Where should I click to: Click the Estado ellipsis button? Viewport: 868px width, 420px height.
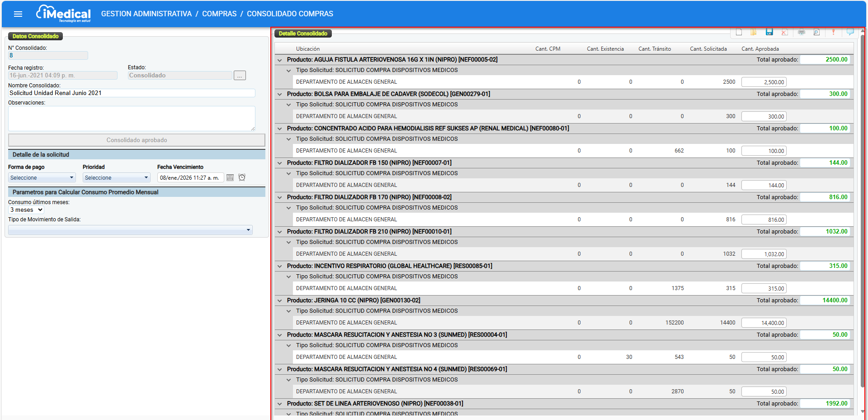(240, 76)
